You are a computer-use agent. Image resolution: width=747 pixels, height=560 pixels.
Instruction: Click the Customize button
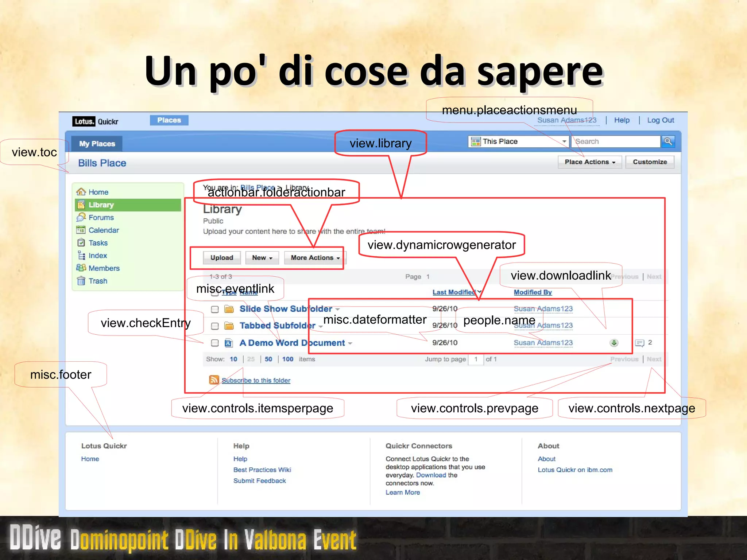tap(650, 162)
